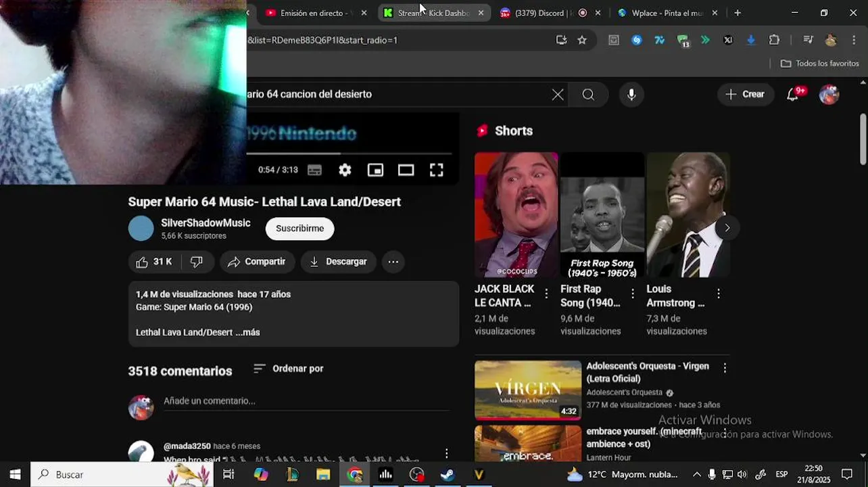Viewport: 868px width, 487px height.
Task: Open @mada3250 commenter profile
Action: pos(187,446)
